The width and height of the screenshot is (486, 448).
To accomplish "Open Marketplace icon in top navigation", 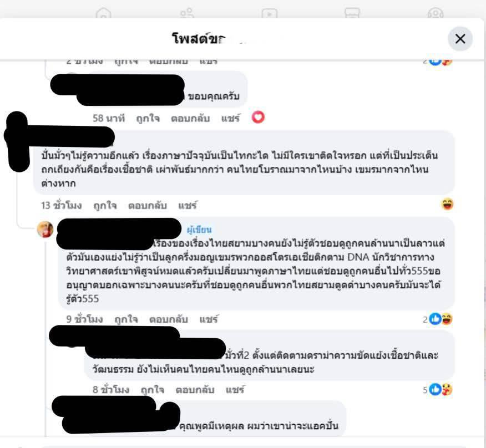I will (x=352, y=13).
